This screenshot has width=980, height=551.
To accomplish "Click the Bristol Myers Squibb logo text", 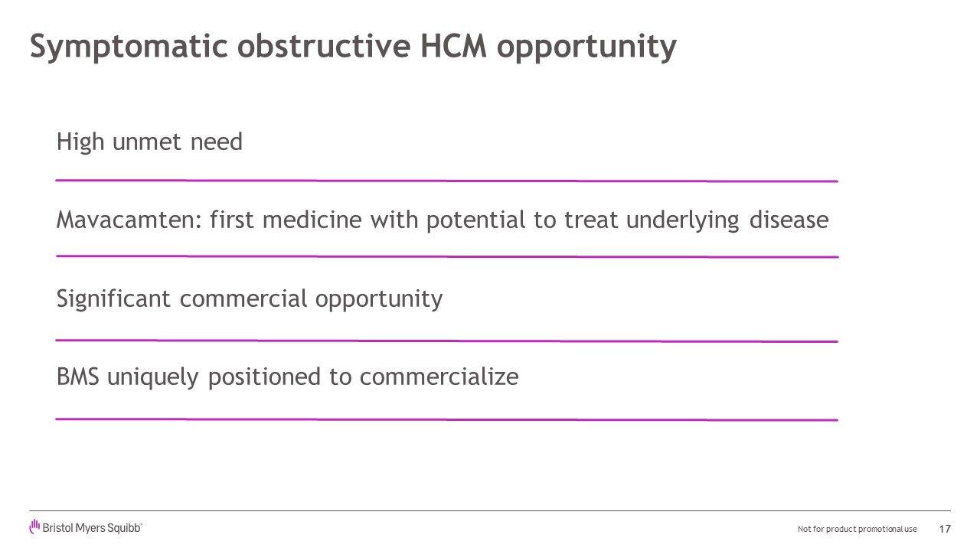I will tap(92, 528).
